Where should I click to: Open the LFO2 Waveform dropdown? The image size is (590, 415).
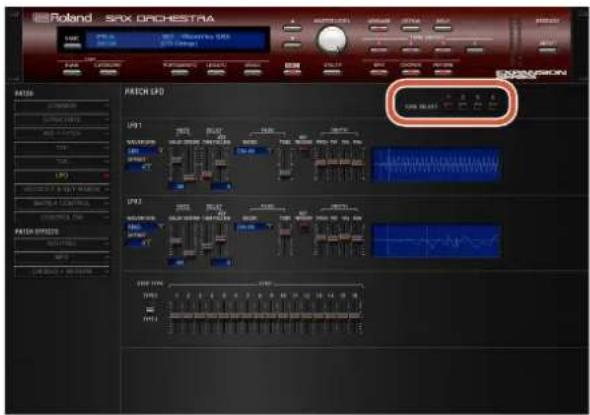(x=144, y=227)
